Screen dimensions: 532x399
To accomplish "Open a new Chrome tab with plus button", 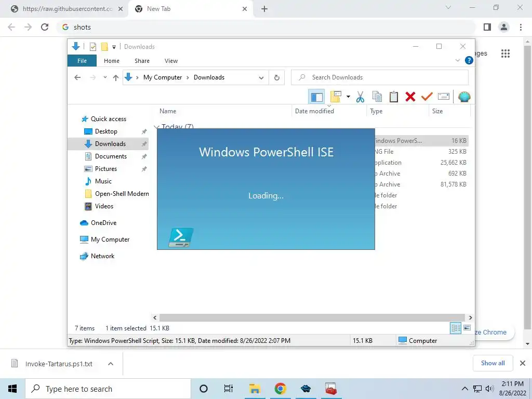I will [264, 9].
